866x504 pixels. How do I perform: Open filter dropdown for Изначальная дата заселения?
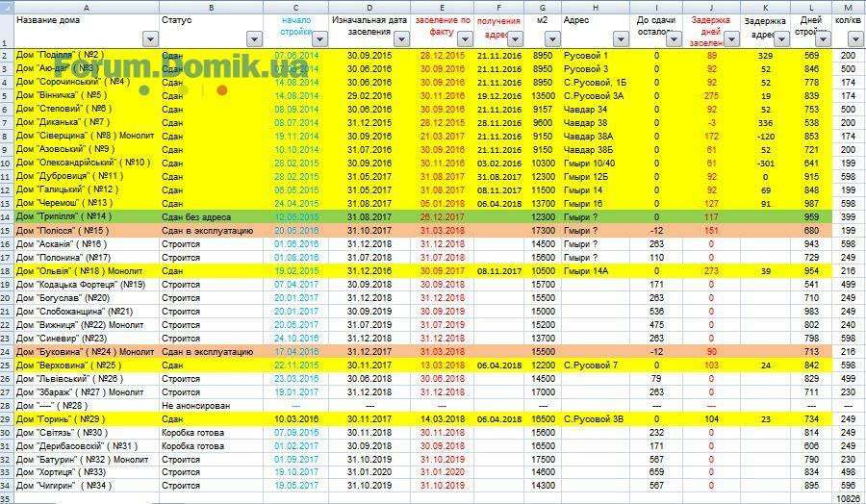coord(401,39)
